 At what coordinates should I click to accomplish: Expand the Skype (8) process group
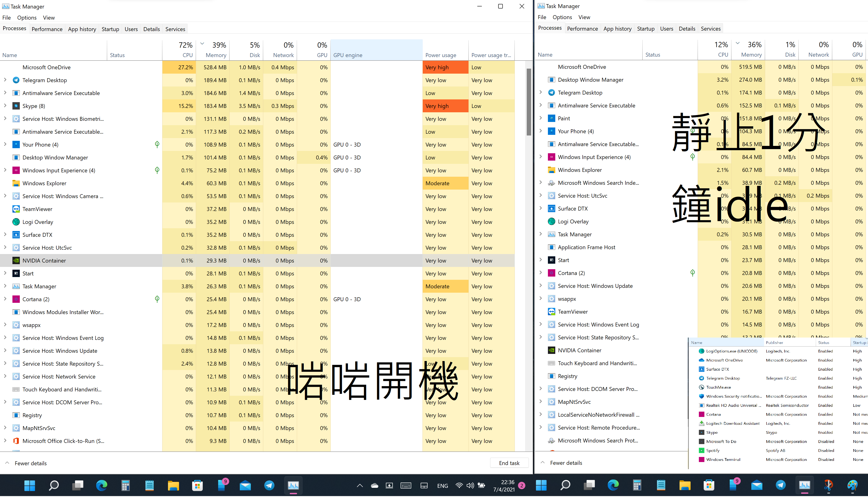5,106
